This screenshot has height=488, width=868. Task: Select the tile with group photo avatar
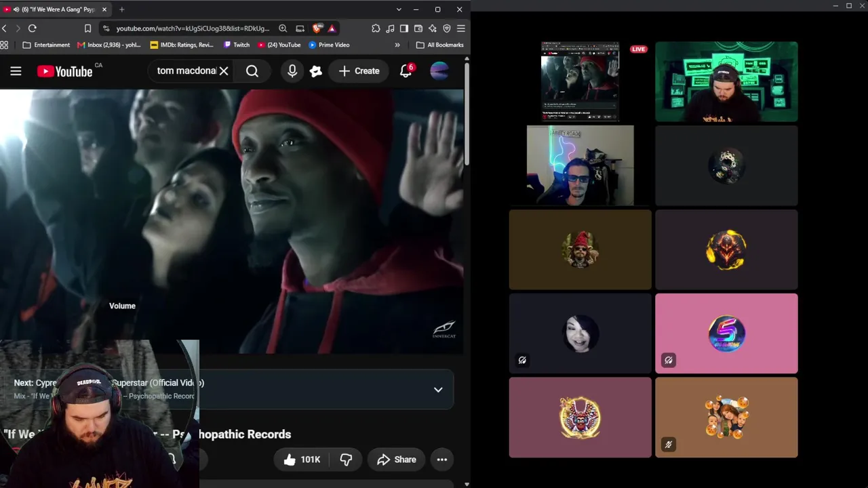pos(726,418)
